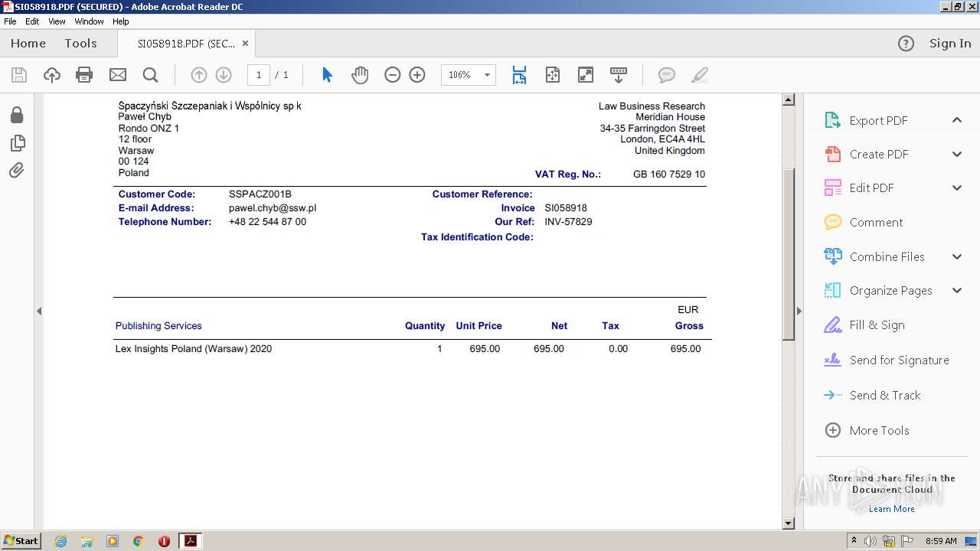Screen dimensions: 980x551
Task: Expand the Edit PDF section chevron
Action: (x=957, y=187)
